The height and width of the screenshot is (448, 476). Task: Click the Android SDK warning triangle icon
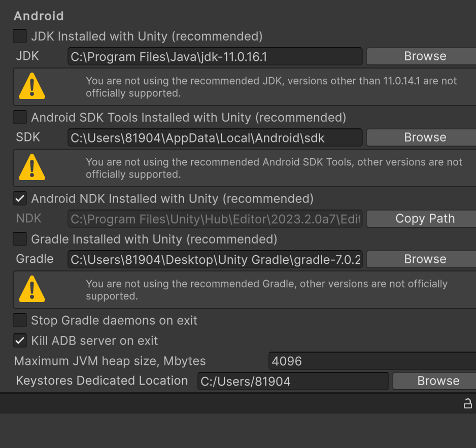pos(31,167)
